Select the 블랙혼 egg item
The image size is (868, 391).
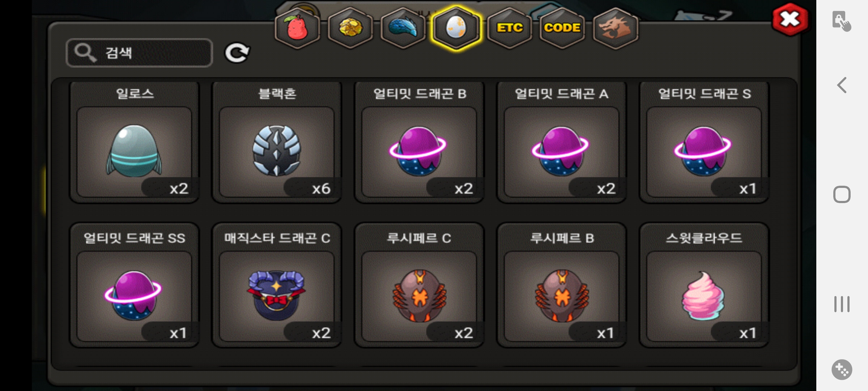277,142
